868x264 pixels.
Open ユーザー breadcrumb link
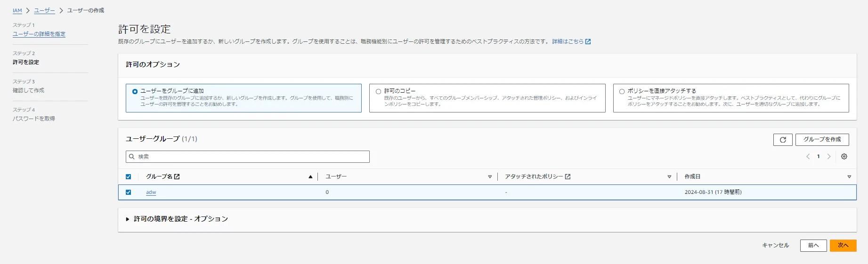[x=44, y=10]
